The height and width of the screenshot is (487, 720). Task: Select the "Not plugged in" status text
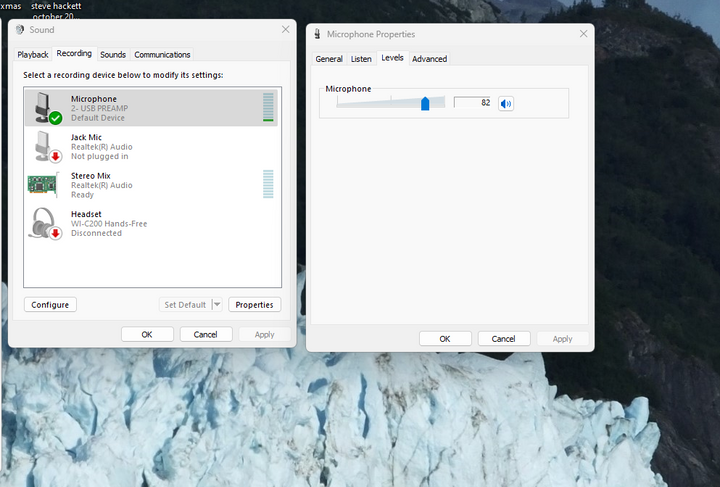[x=100, y=157]
